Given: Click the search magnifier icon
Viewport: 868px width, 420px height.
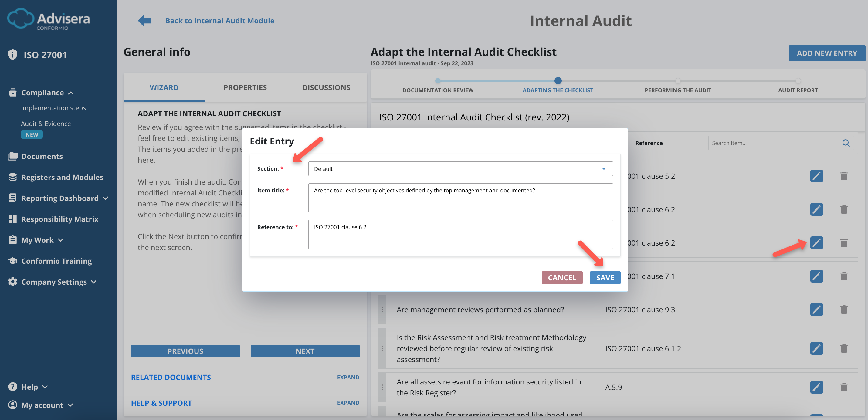Looking at the screenshot, I should point(846,143).
